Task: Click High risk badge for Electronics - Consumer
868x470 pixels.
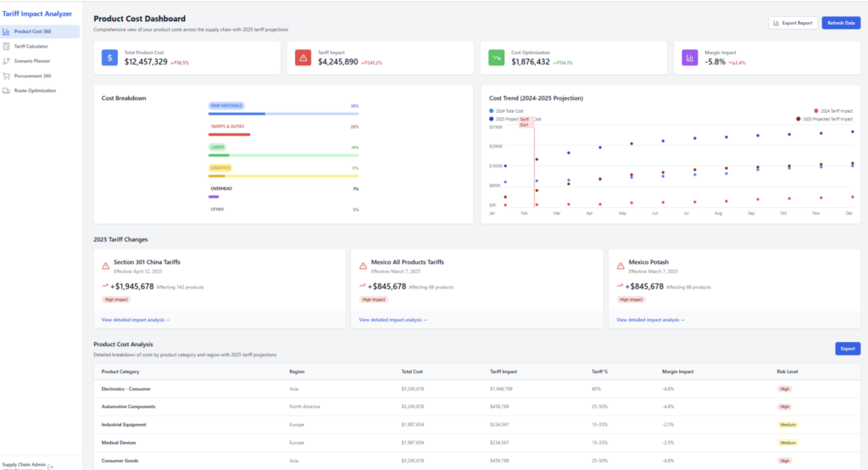Action: [x=784, y=389]
